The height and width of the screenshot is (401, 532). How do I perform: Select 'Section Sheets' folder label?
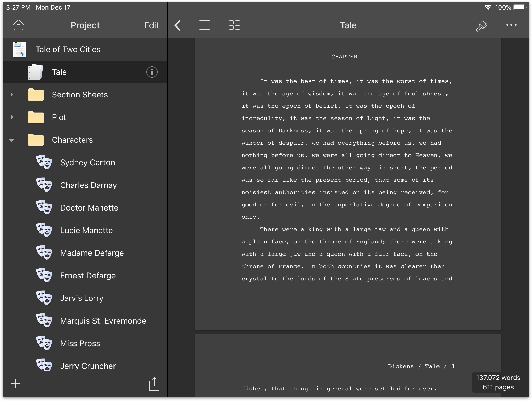pos(80,95)
